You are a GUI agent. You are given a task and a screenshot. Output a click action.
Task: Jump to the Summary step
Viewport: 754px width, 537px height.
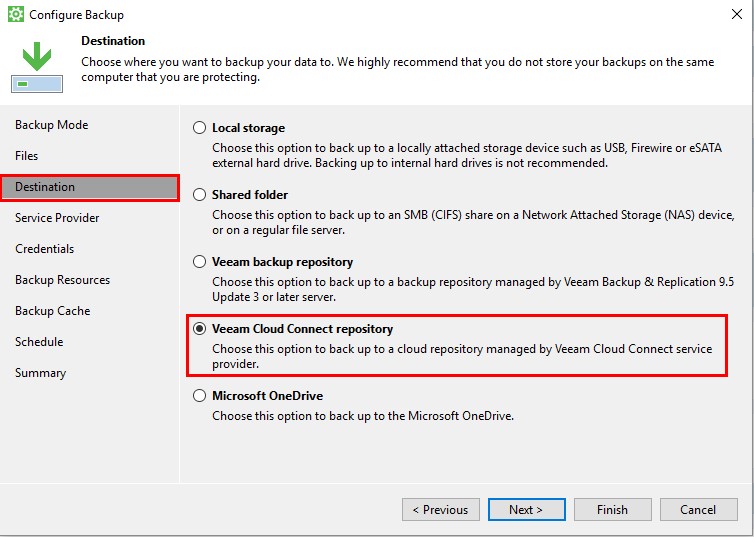point(40,373)
